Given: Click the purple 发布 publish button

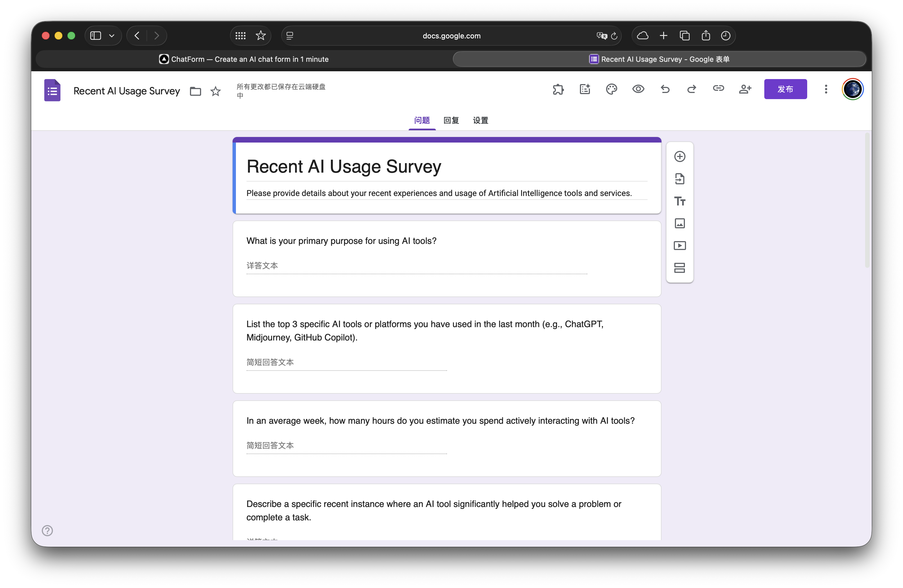Looking at the screenshot, I should tap(785, 89).
